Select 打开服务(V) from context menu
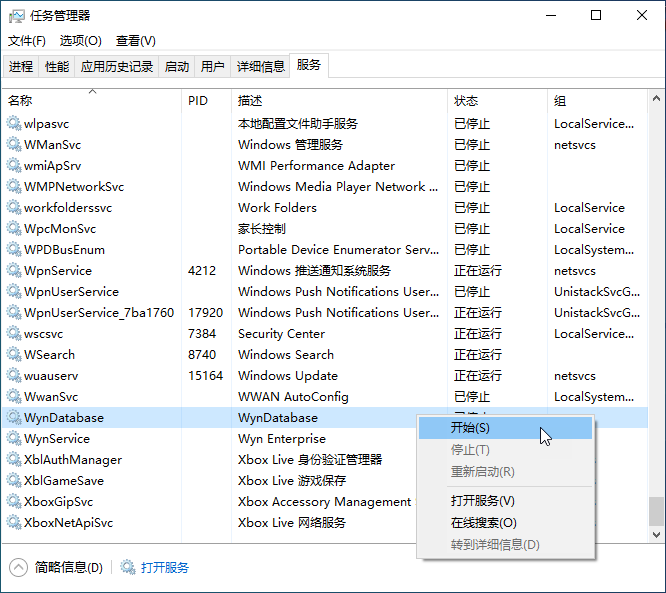The height and width of the screenshot is (593, 666). pyautogui.click(x=482, y=501)
